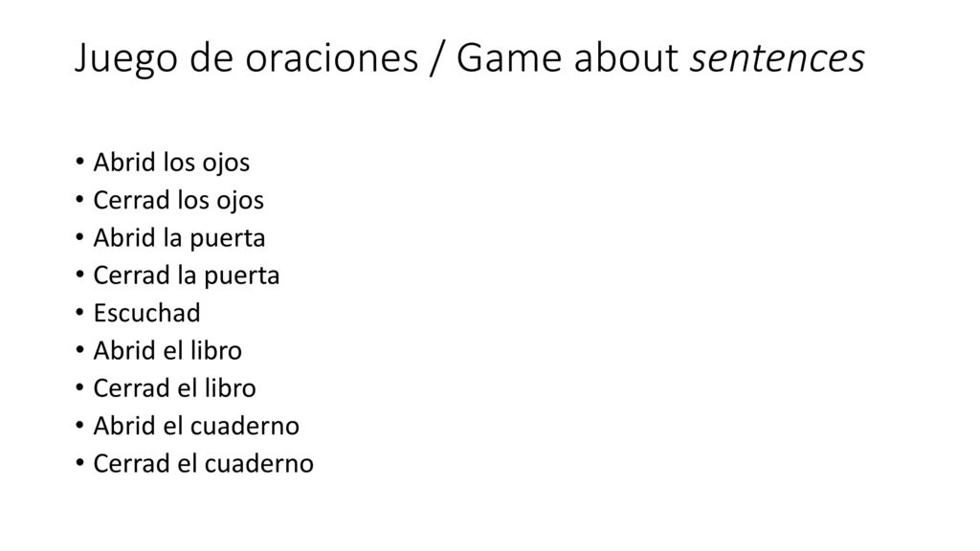Click the bullet dot before 'Cerrad el cuaderno'

[79, 464]
